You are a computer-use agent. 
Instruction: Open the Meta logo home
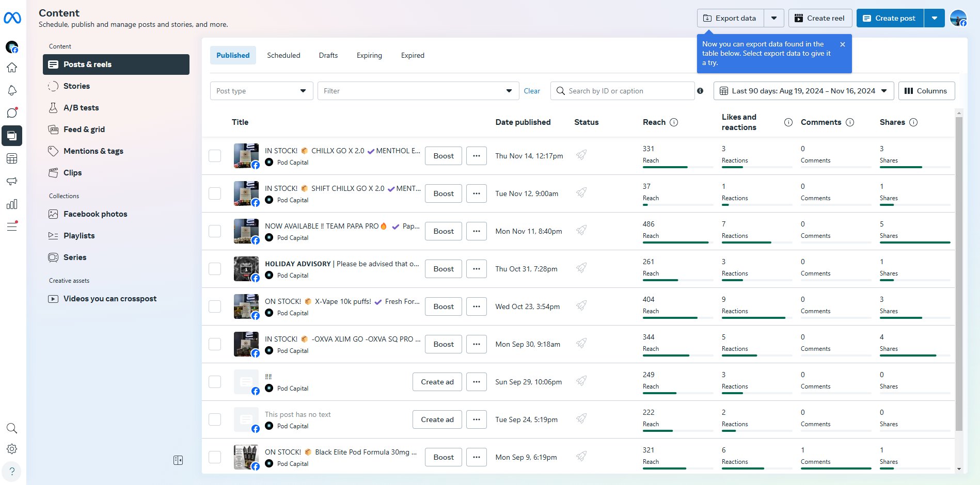tap(12, 18)
